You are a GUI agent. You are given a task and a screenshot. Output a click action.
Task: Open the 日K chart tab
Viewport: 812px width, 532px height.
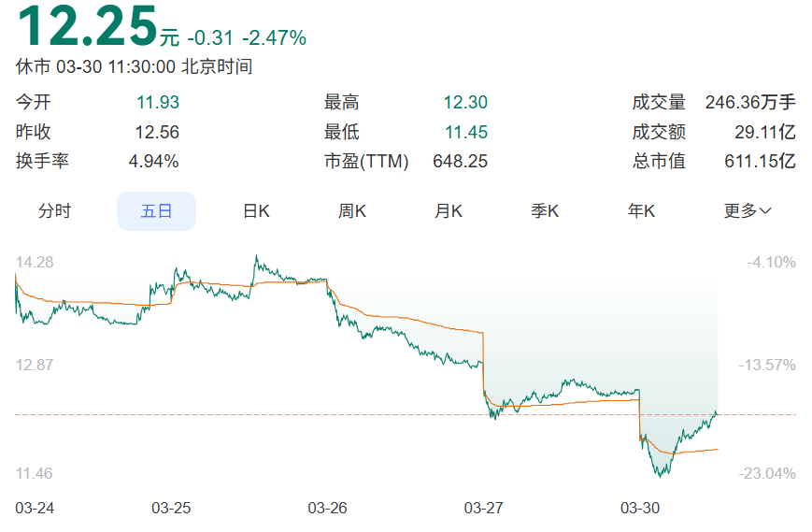(256, 211)
